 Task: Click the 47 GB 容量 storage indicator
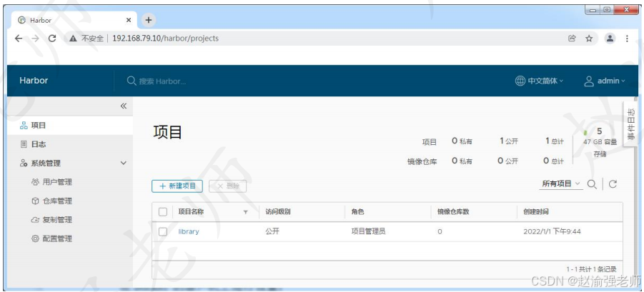click(x=600, y=142)
